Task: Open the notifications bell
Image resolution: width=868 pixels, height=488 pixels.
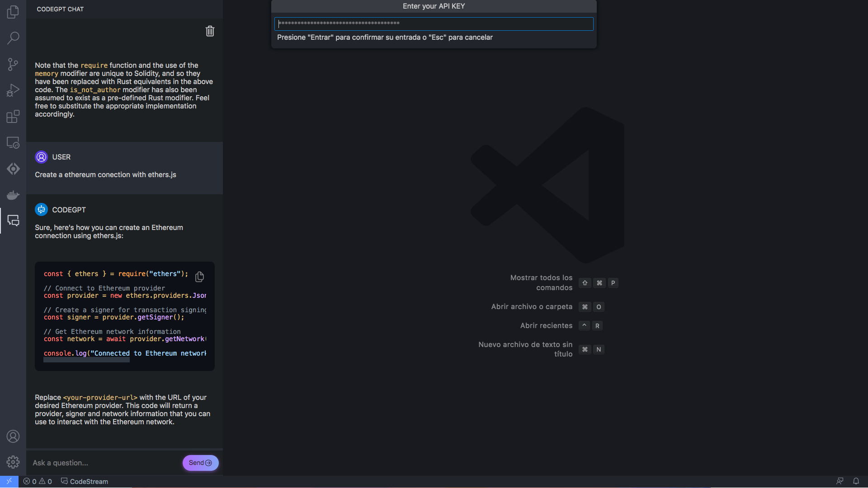Action: [856, 481]
